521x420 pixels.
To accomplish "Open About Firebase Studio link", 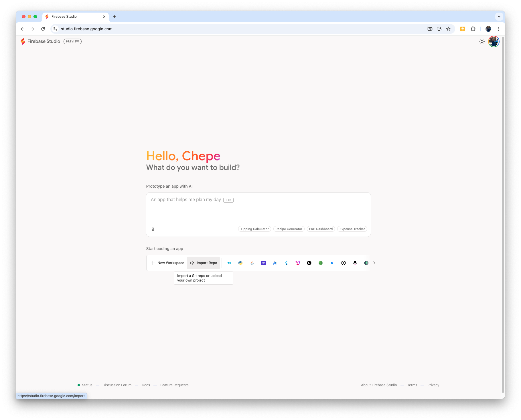I will click(379, 385).
